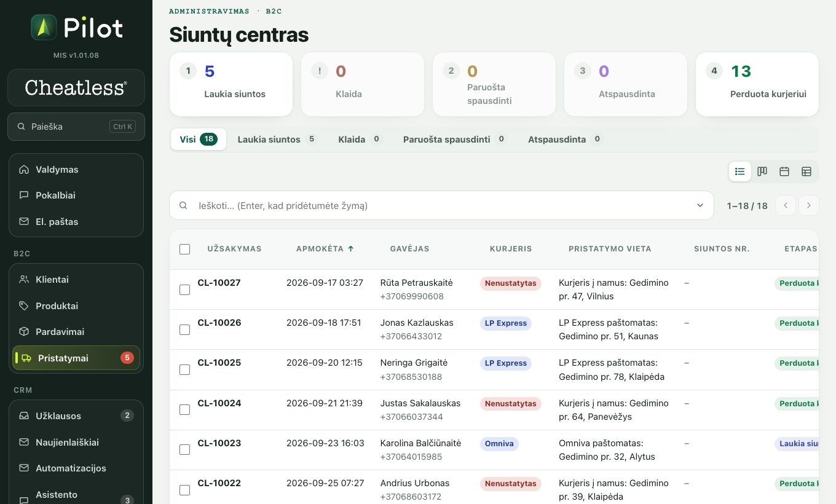Open the Paieška sidebar search box
The width and height of the screenshot is (836, 504).
point(76,127)
